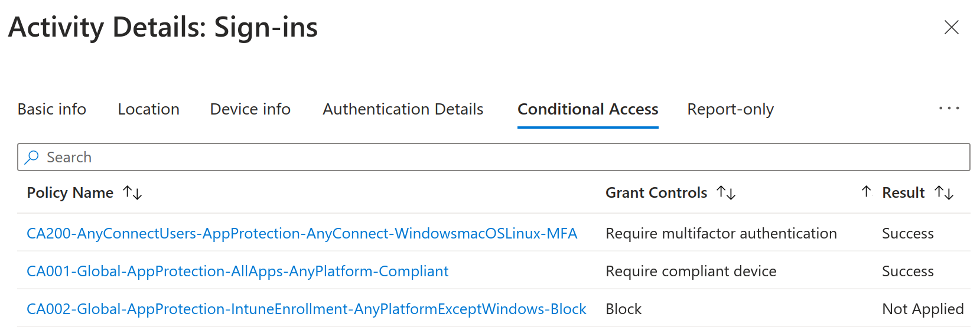Switch to the Report-only tab
This screenshot has width=980, height=330.
[731, 109]
